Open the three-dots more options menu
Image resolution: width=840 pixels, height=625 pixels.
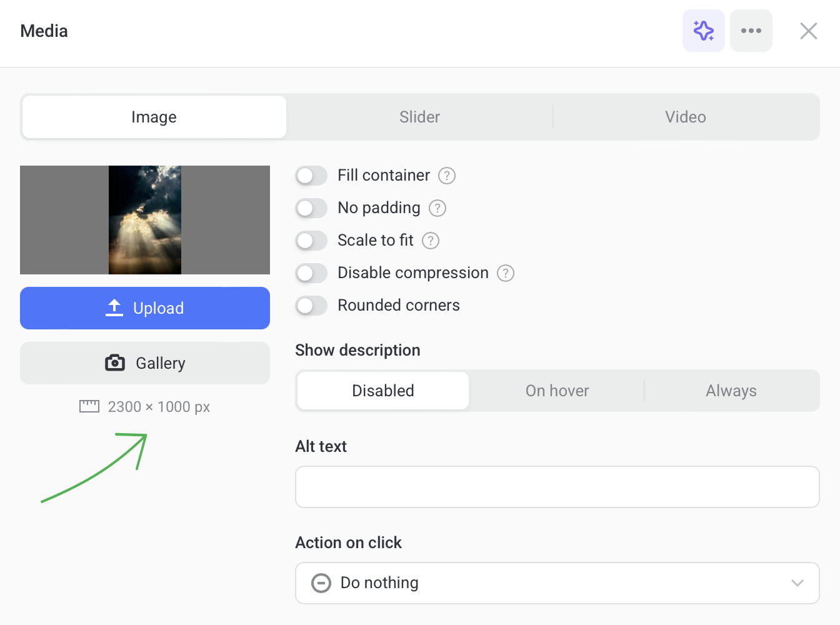tap(751, 31)
